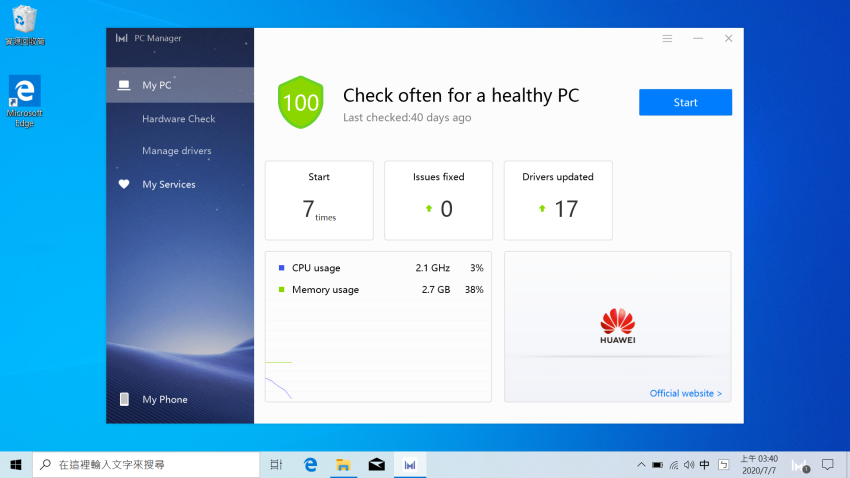Click the IME mode tray icon
850x478 pixels.
(724, 464)
